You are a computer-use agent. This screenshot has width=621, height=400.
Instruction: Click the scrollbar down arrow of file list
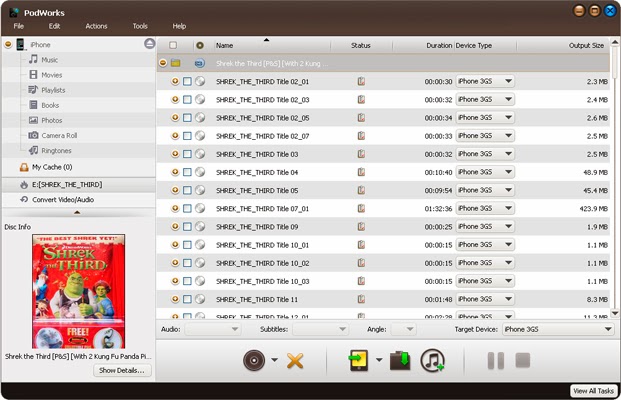pos(615,313)
